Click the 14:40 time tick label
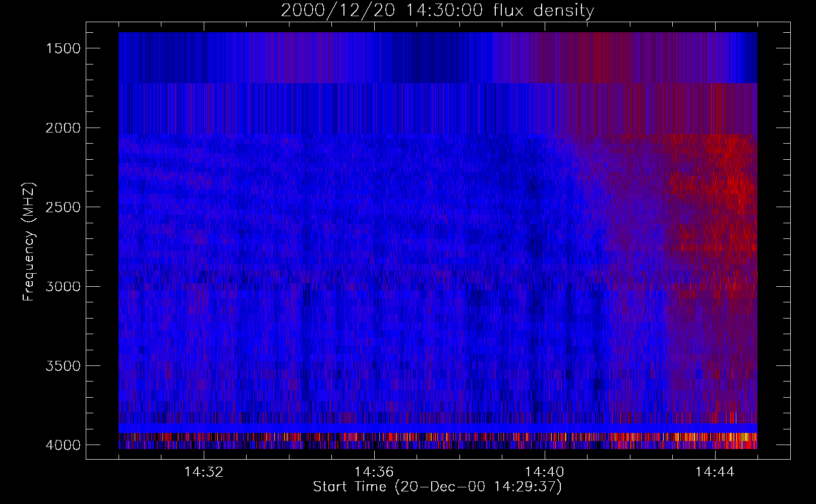 coord(545,472)
